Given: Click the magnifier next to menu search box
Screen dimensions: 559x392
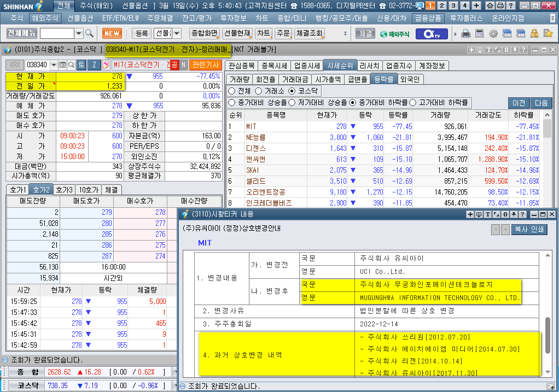Looking at the screenshot, I should (x=90, y=33).
